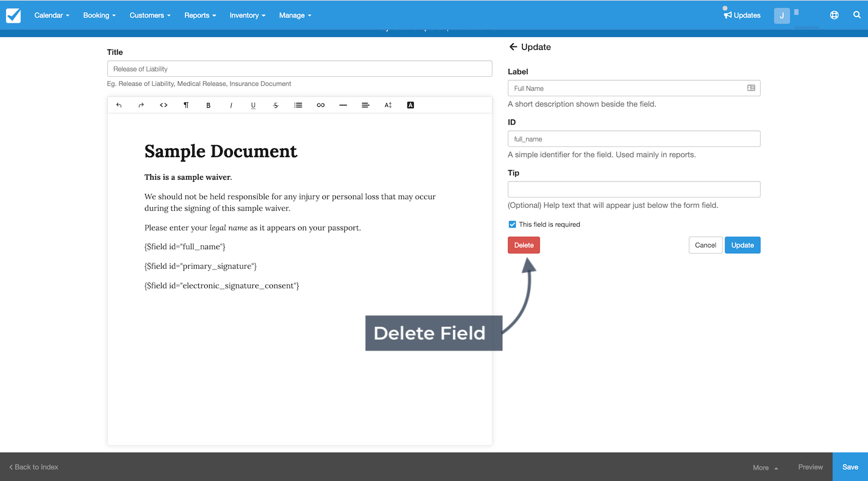Click the card icon in Label field

[751, 88]
